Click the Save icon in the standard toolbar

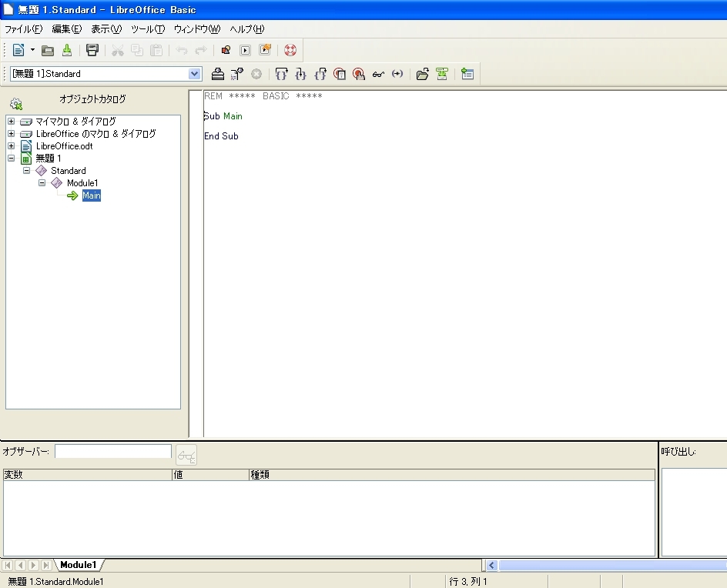(92, 50)
